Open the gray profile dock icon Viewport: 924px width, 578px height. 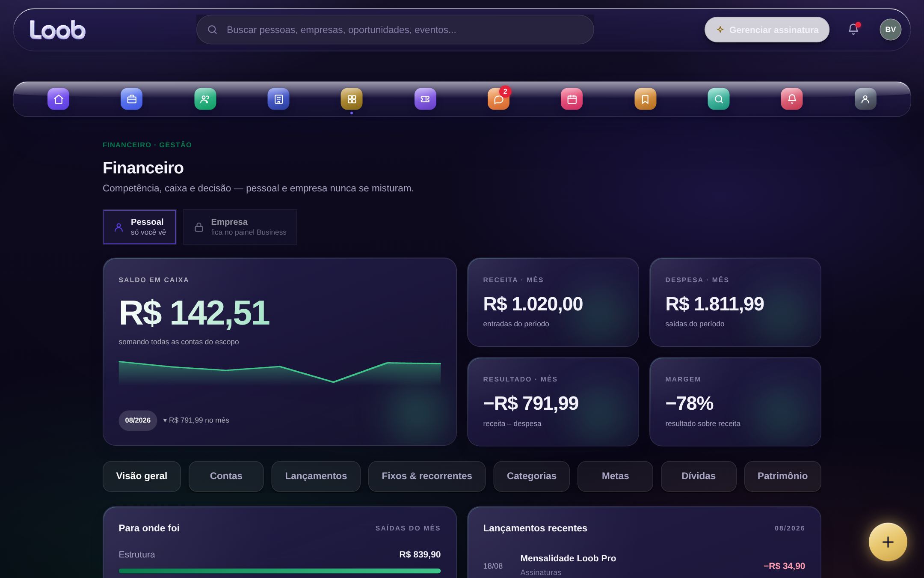[865, 99]
